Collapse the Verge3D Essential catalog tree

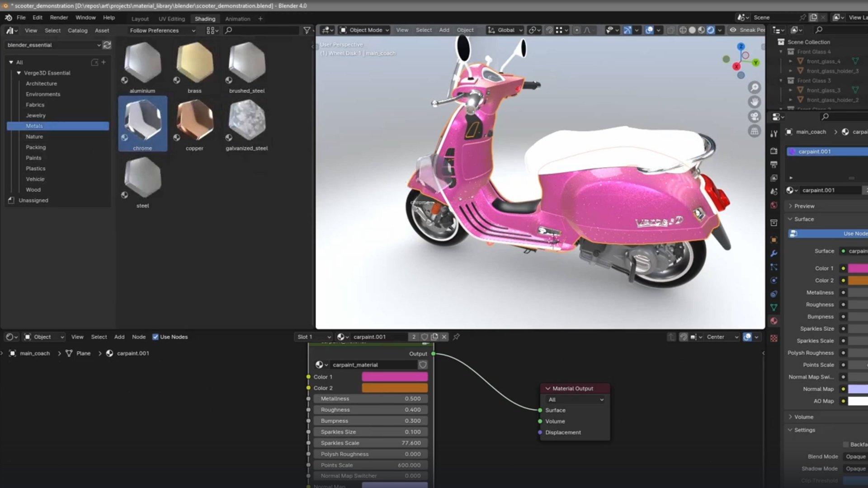(x=19, y=73)
